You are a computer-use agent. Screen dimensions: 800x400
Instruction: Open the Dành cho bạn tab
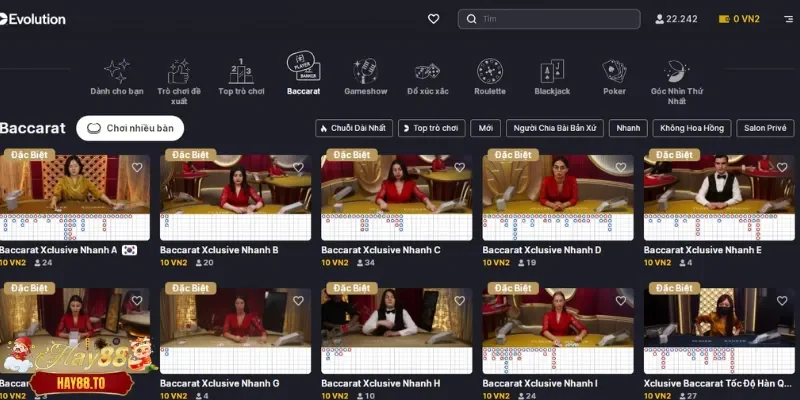coord(117,74)
